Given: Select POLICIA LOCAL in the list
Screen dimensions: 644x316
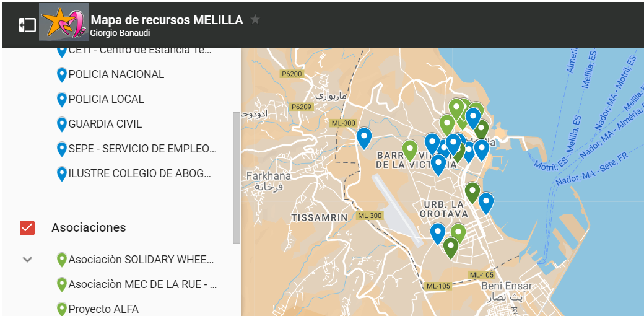Looking at the screenshot, I should point(107,99).
